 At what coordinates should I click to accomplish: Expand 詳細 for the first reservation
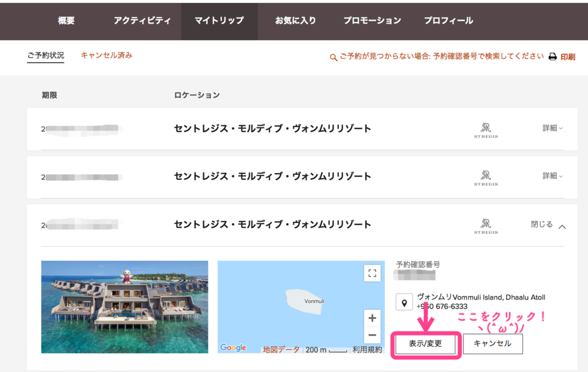coord(552,128)
